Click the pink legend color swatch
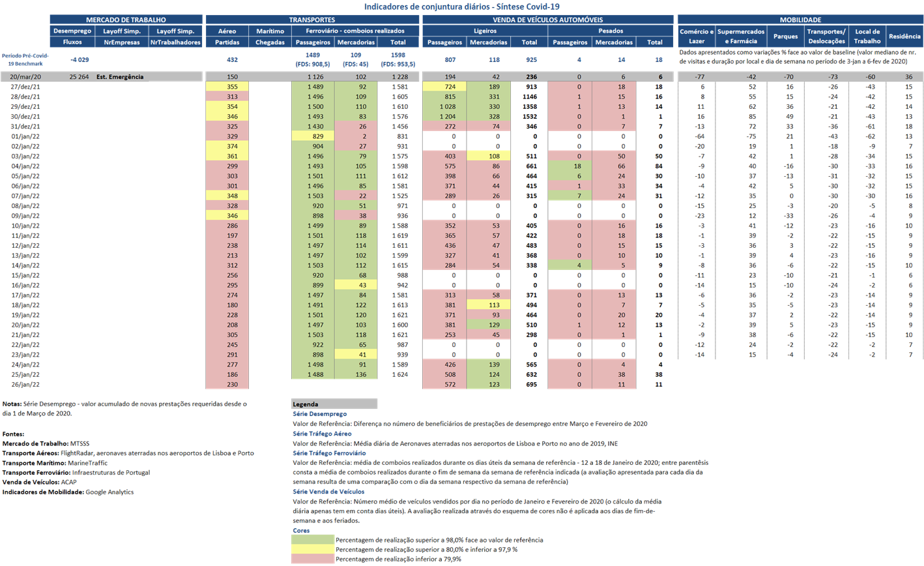This screenshot has height=566, width=924. (313, 559)
